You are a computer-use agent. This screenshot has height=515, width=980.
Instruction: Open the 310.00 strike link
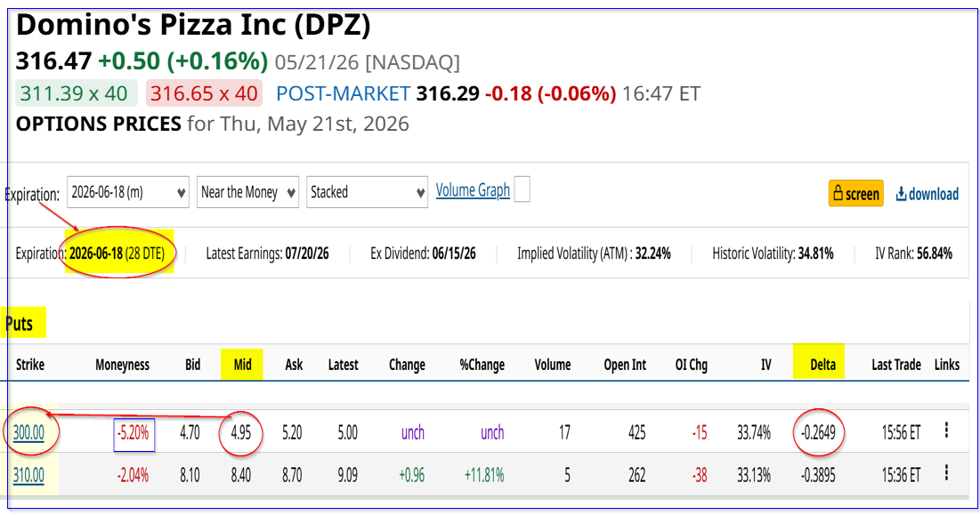pyautogui.click(x=28, y=476)
